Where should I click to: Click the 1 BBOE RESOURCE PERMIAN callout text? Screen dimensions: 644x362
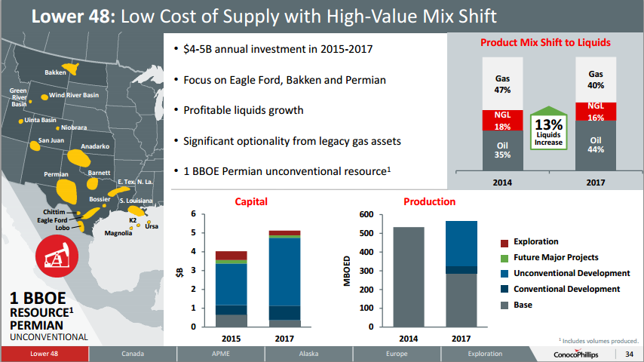tap(48, 317)
